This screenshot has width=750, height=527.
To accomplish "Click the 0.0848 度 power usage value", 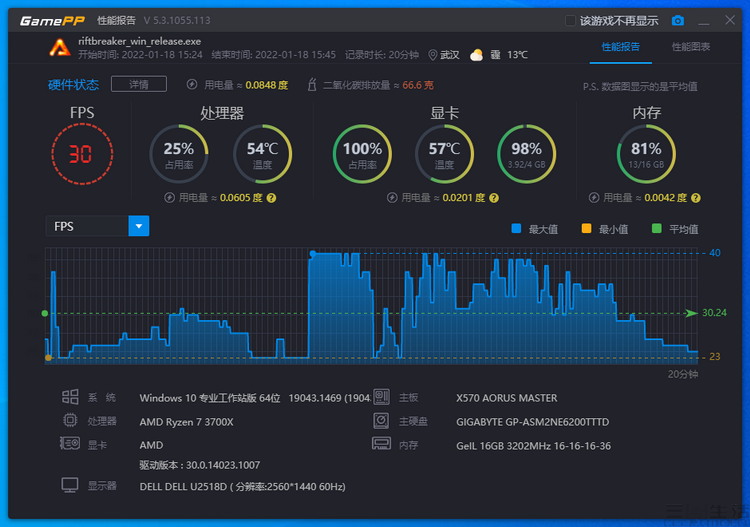I will tap(266, 85).
